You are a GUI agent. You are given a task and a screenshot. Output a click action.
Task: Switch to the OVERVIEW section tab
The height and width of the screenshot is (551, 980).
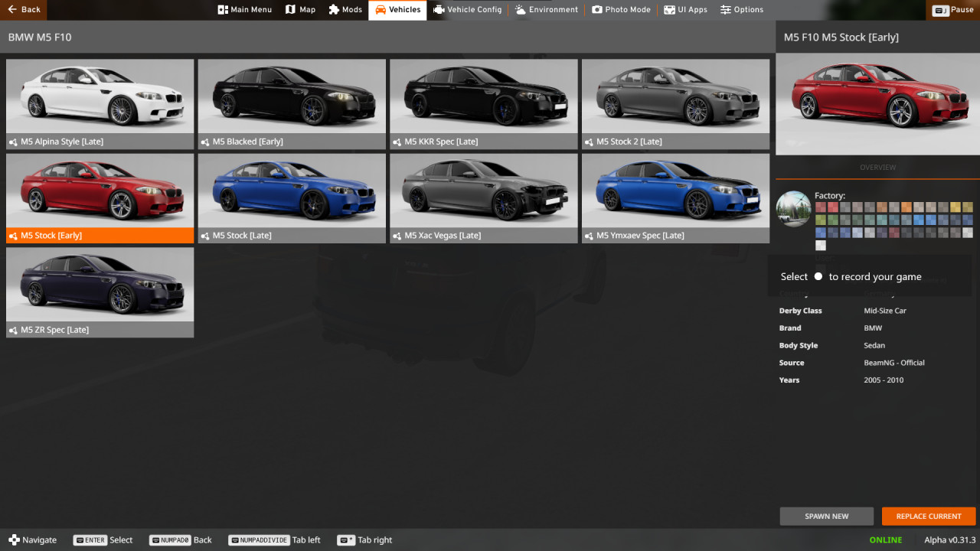877,168
